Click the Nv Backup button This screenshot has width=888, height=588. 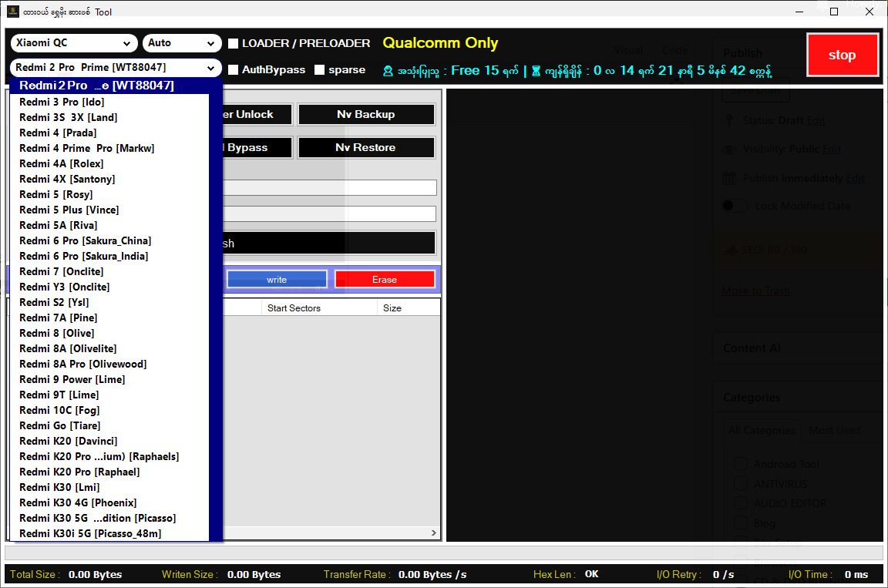click(x=366, y=114)
